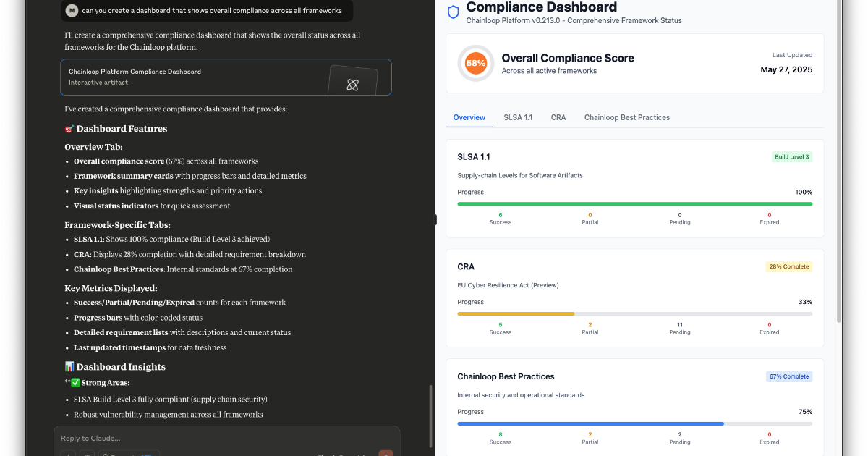Click the plus attachment icon in the reply toolbar

68,454
